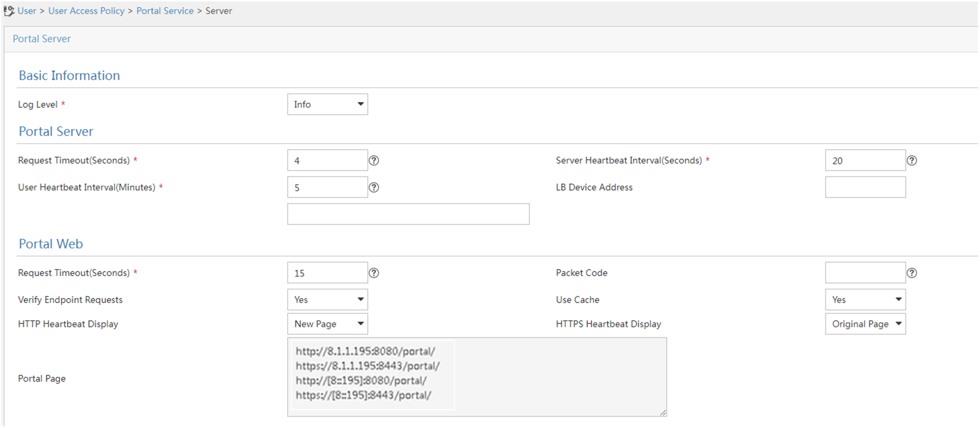Image resolution: width=980 pixels, height=428 pixels.
Task: Click the Packet Code input field
Action: (866, 273)
